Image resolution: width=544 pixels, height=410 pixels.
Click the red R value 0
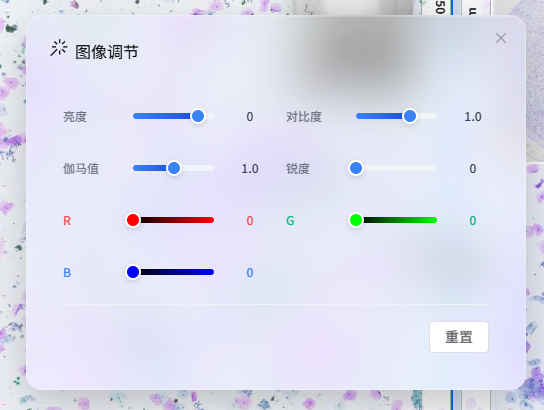[250, 221]
